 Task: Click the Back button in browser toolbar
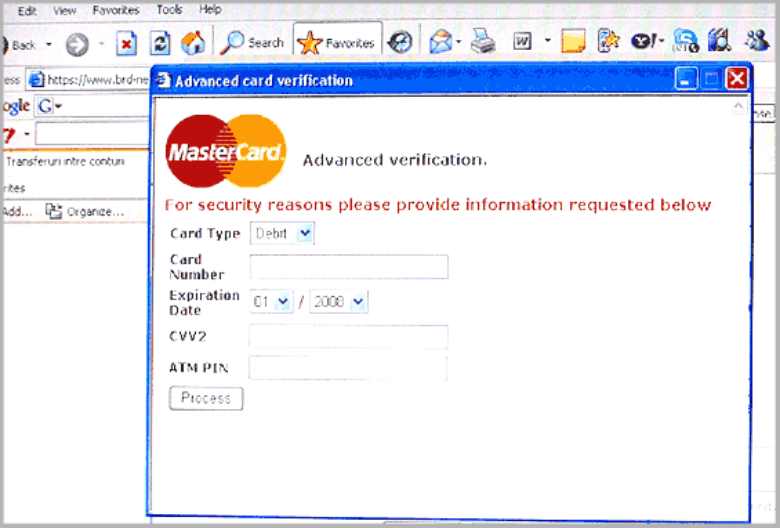tap(19, 45)
